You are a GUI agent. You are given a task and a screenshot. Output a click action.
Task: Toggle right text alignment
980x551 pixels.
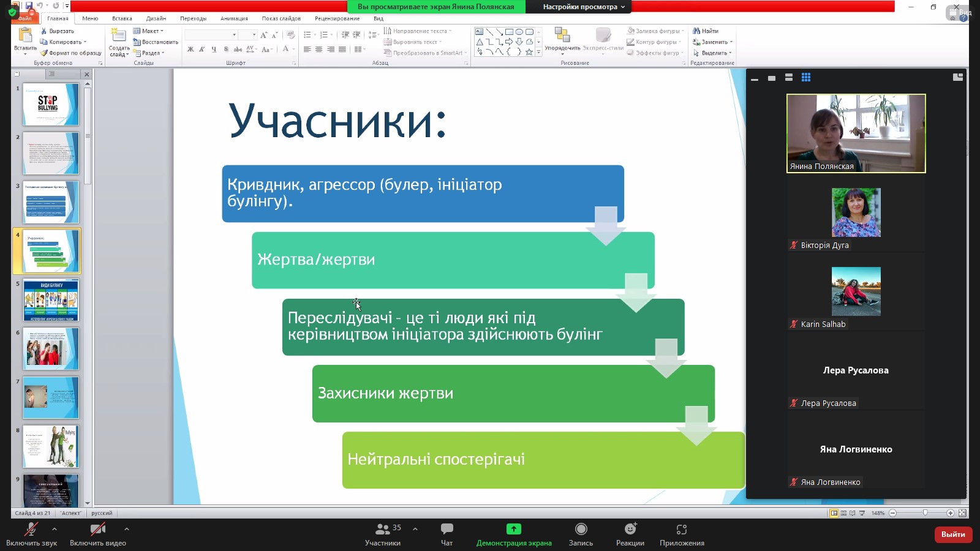[331, 50]
